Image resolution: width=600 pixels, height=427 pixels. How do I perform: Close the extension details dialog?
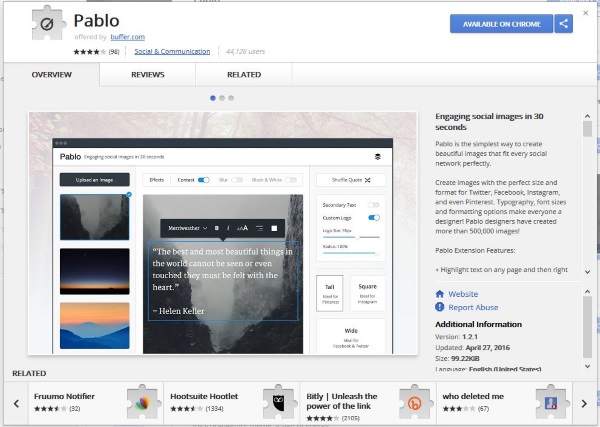[585, 13]
